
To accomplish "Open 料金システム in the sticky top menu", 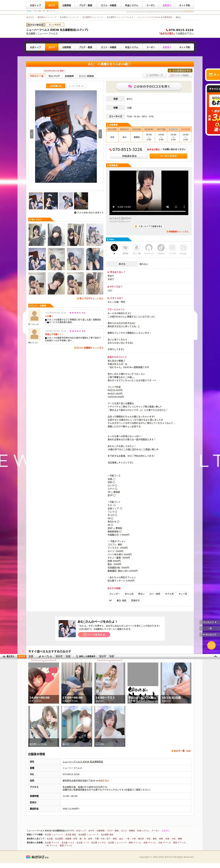I will point(132,5).
